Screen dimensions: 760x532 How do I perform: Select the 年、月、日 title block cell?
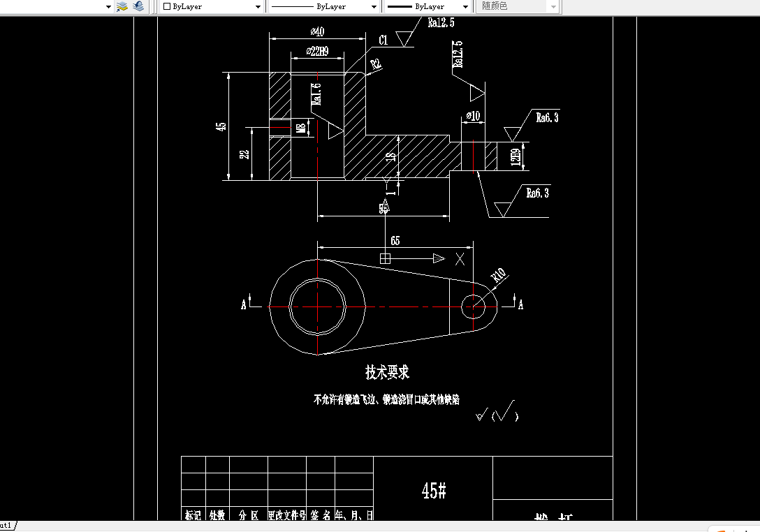tap(354, 515)
